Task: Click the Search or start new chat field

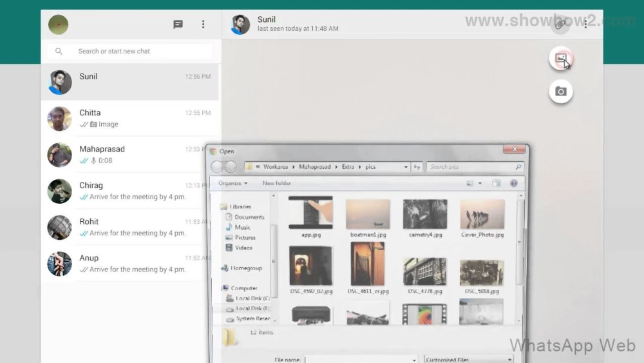Action: [142, 51]
